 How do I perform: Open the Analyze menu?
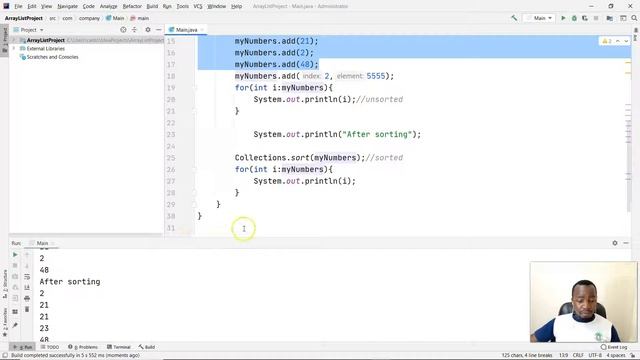tap(109, 6)
